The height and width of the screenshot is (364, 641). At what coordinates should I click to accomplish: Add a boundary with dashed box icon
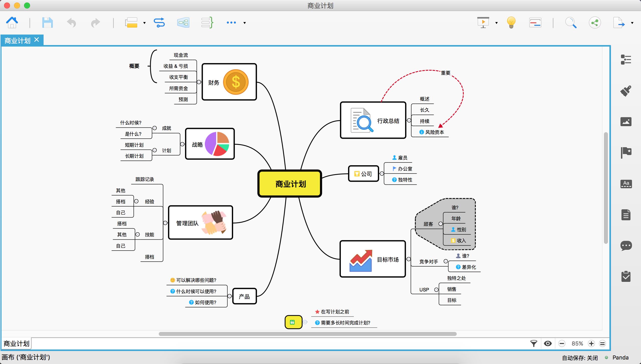[x=183, y=23]
